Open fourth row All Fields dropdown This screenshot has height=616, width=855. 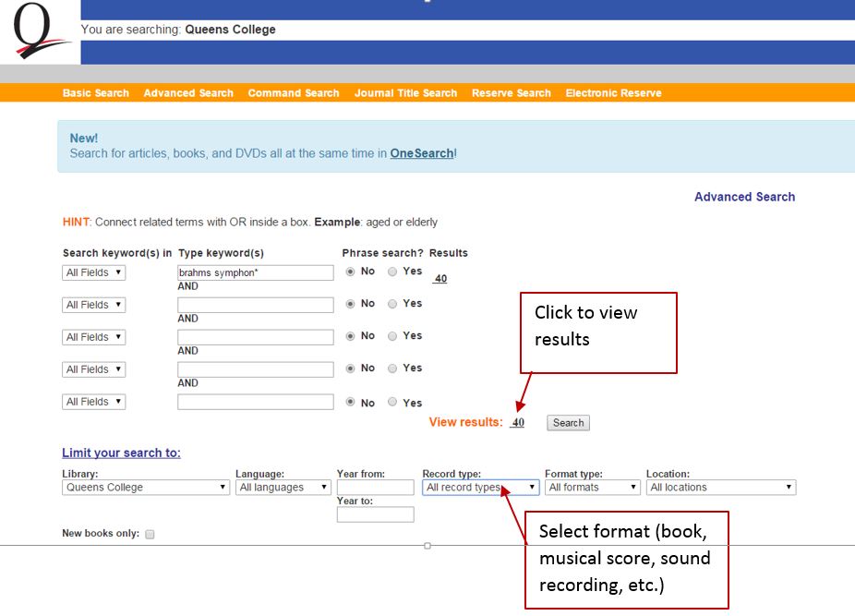click(x=94, y=369)
